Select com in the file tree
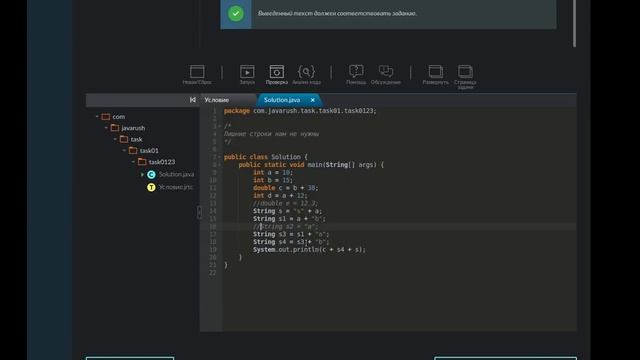The image size is (640, 360). click(x=119, y=117)
